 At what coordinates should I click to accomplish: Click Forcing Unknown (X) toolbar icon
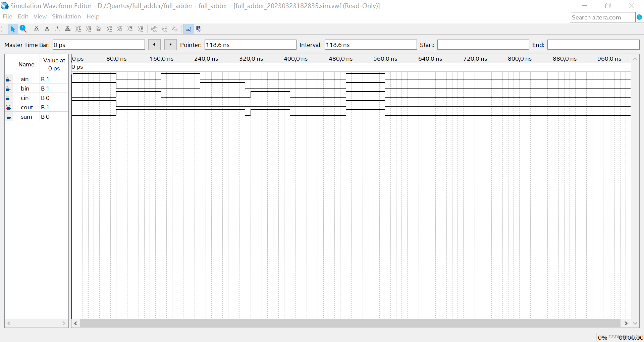click(37, 29)
